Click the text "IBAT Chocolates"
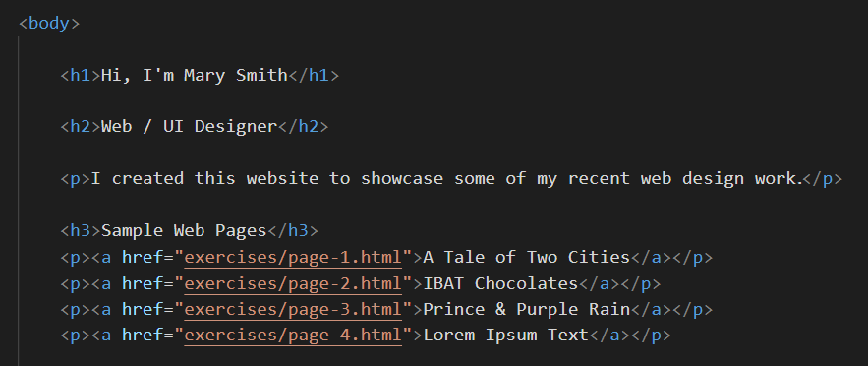The width and height of the screenshot is (868, 366). tap(500, 283)
